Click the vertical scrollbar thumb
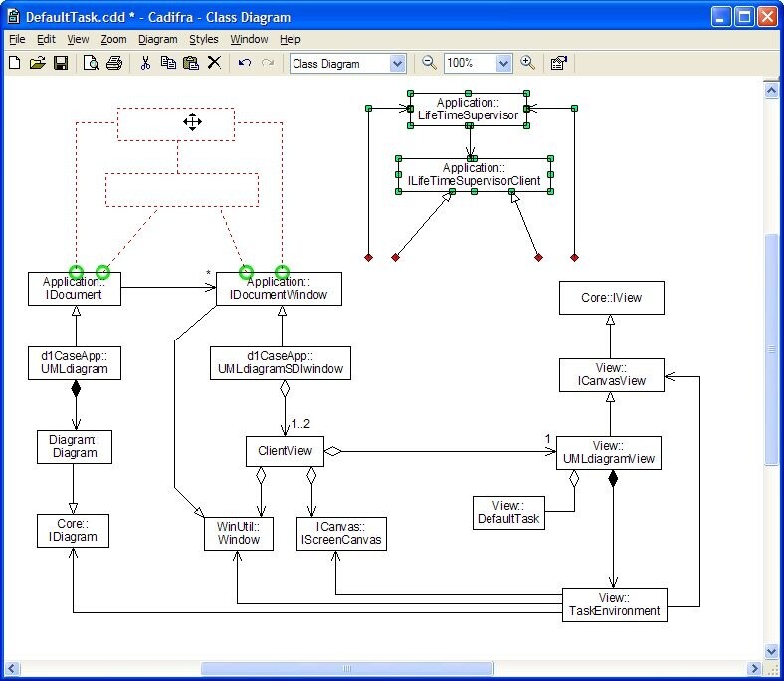Viewport: 784px width, 681px height. (x=771, y=349)
